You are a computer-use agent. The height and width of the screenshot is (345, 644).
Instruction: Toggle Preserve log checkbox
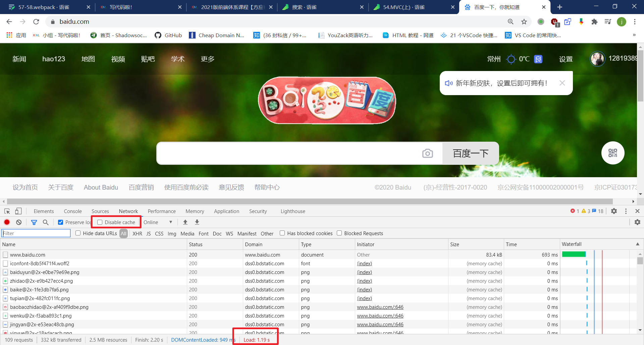click(61, 222)
